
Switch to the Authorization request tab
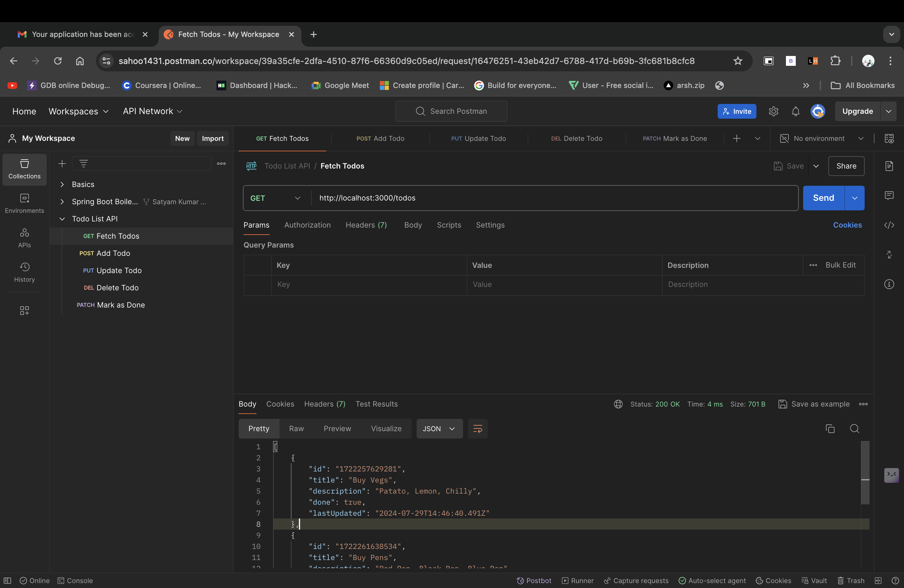coord(307,225)
